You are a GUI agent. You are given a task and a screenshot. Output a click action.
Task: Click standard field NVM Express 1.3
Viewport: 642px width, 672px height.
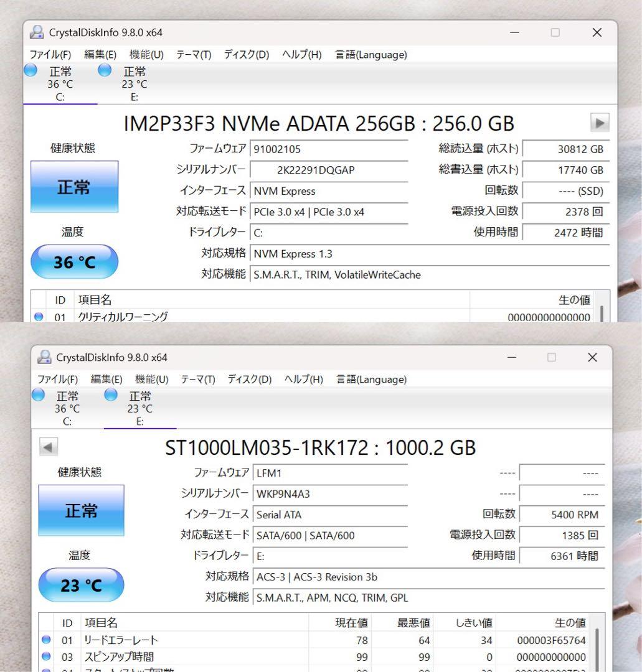pyautogui.click(x=430, y=254)
